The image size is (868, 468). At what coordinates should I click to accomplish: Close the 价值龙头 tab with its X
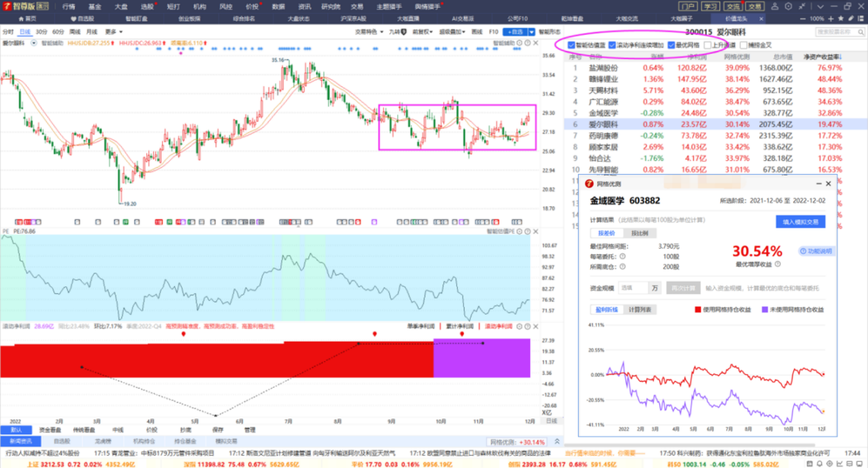coord(761,19)
